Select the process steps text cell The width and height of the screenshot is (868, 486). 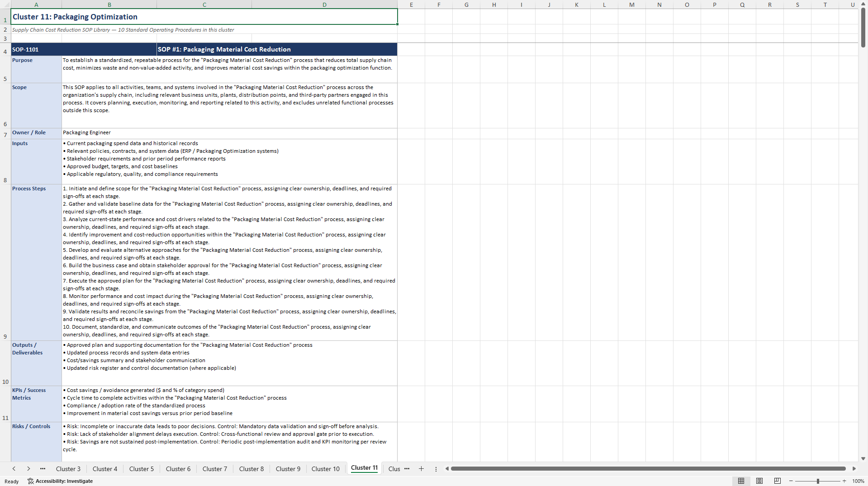pyautogui.click(x=229, y=262)
